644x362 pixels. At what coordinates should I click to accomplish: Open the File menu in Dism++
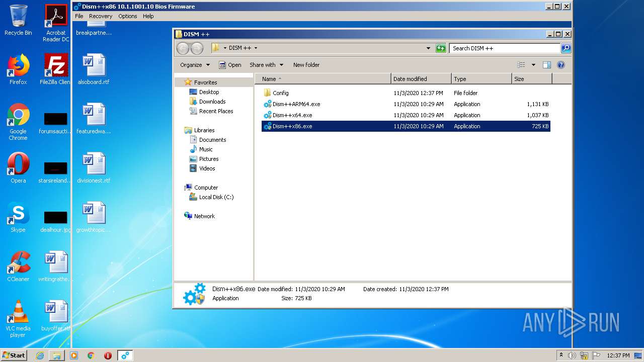click(79, 16)
